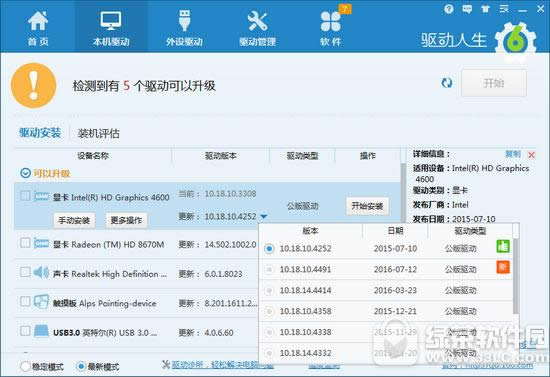Open the main menu icon in title bar

click(504, 9)
